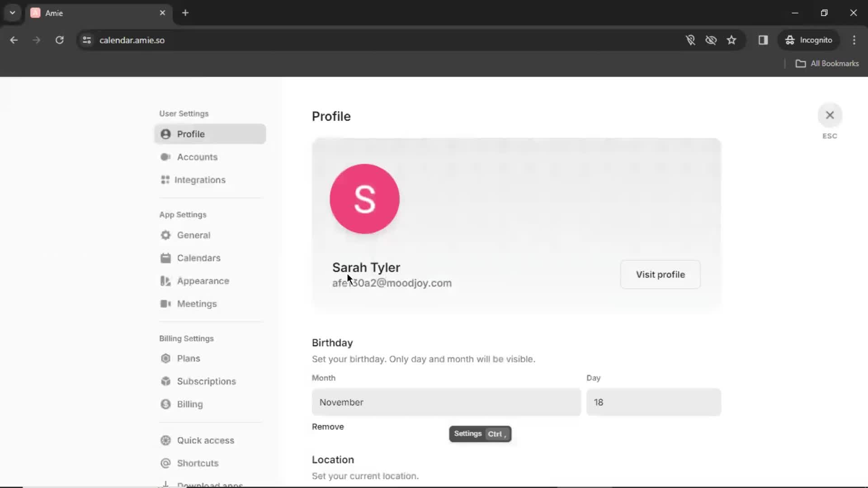Click Day field showing 18
The height and width of the screenshot is (488, 868).
click(x=653, y=402)
